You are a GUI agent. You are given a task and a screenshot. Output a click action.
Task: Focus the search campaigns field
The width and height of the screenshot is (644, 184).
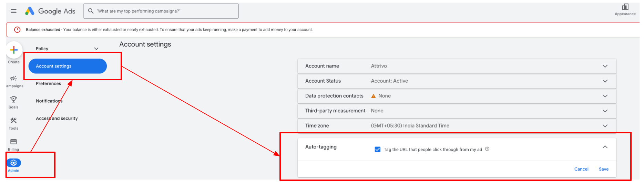point(161,11)
